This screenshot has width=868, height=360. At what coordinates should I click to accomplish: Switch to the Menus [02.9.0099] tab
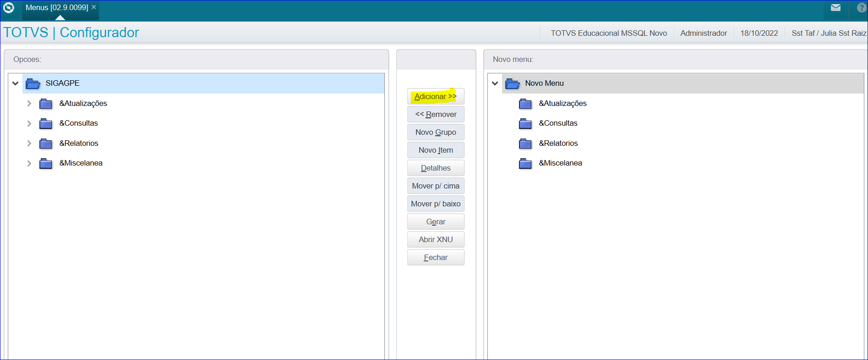coord(57,8)
